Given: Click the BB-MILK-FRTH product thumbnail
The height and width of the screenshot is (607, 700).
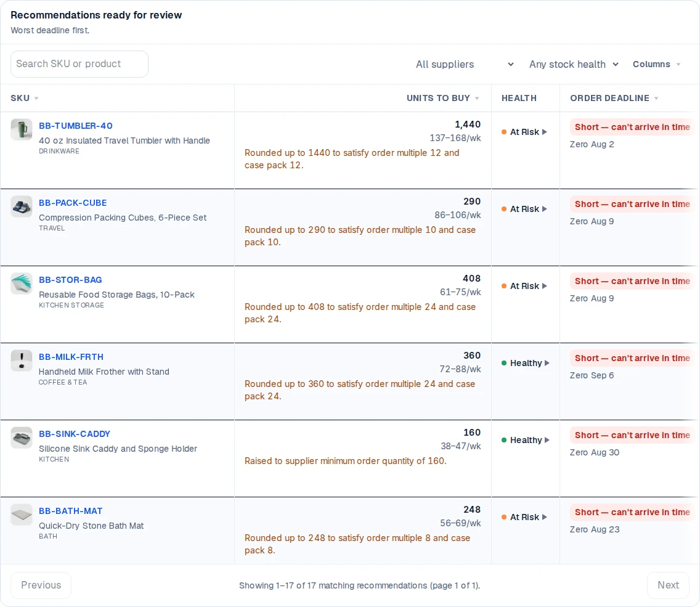Looking at the screenshot, I should (22, 361).
